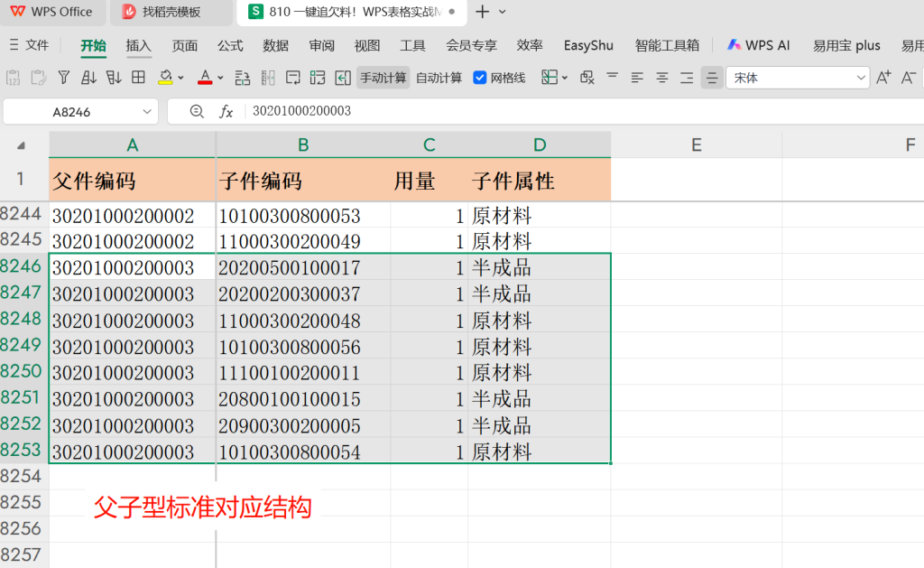Click the 子件属性 header cell
The image size is (924, 568).
[x=540, y=181]
